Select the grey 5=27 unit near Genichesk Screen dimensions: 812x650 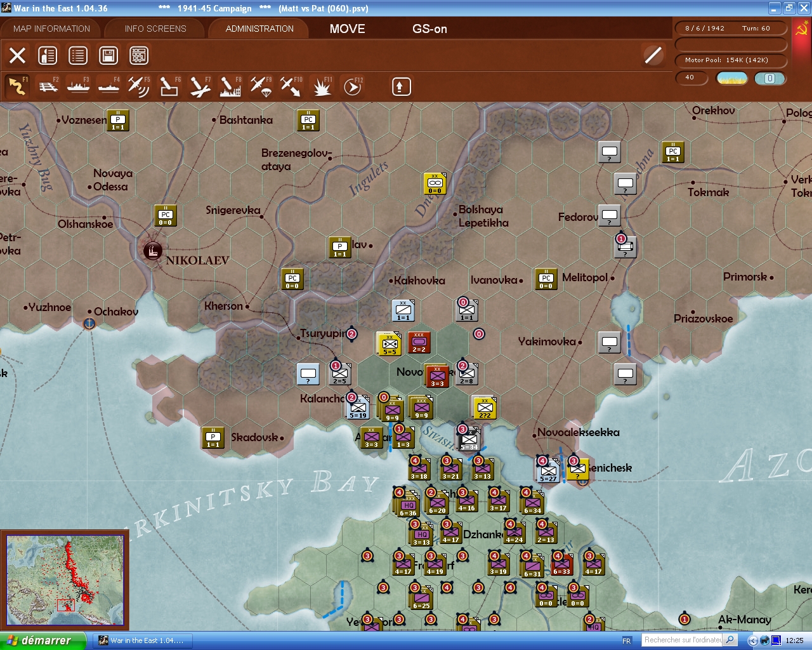click(x=548, y=472)
